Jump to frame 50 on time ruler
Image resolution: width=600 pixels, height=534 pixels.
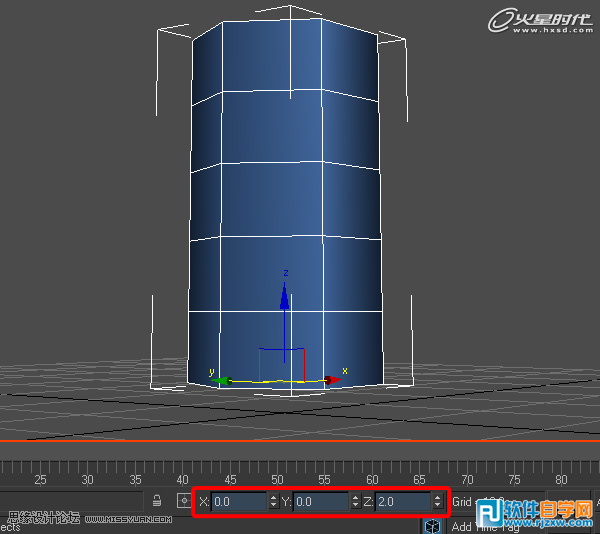pos(278,479)
